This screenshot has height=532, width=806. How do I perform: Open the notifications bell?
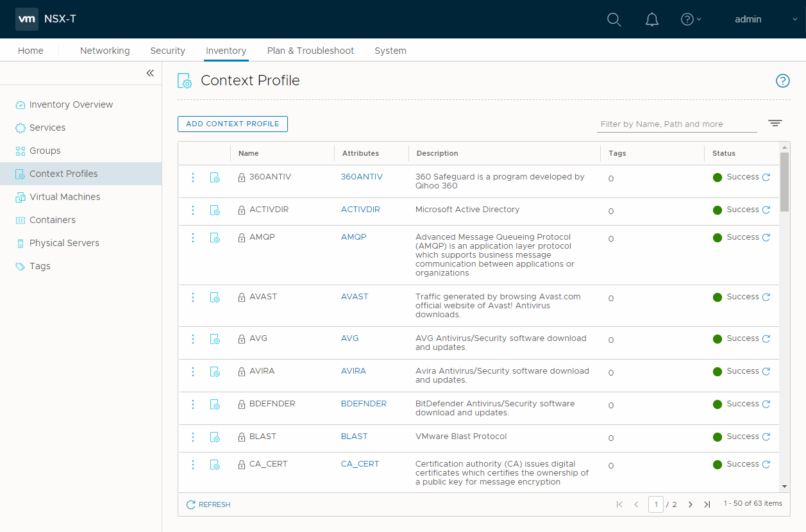click(652, 19)
